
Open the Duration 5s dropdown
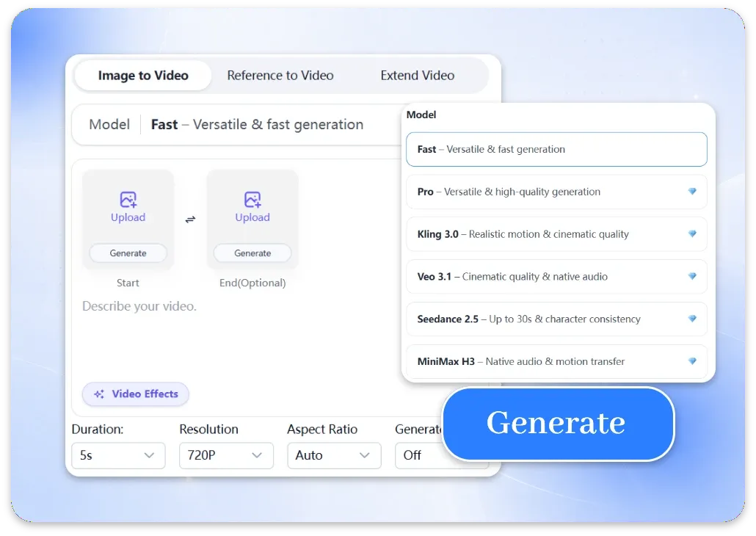pyautogui.click(x=118, y=455)
